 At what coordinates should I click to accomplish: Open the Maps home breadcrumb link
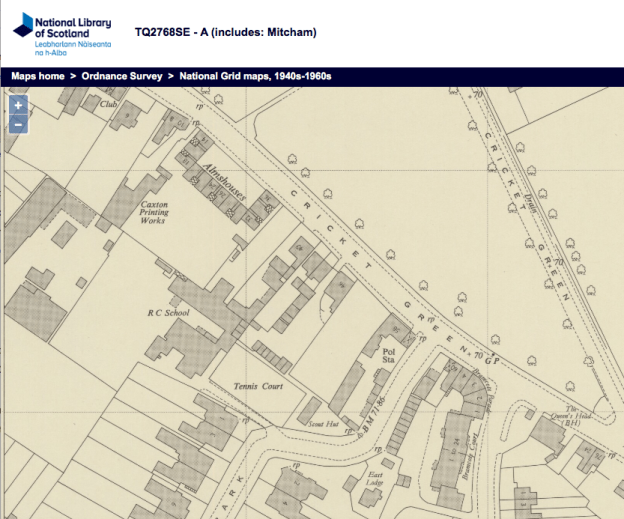[x=38, y=76]
